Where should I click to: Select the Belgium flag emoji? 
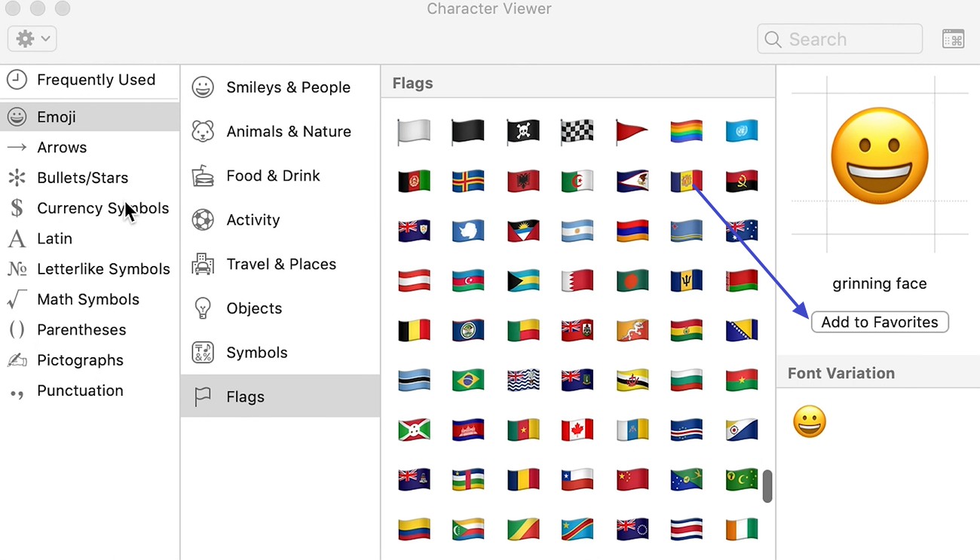pos(414,330)
